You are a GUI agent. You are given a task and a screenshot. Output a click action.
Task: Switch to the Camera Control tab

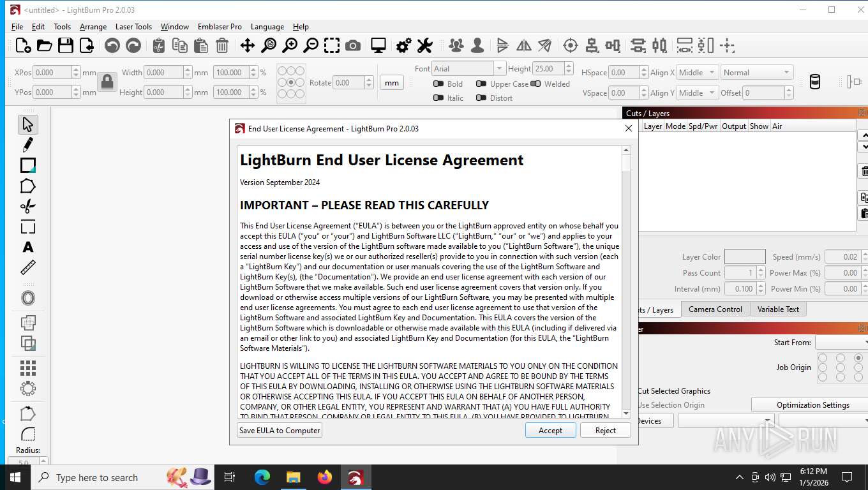(715, 309)
